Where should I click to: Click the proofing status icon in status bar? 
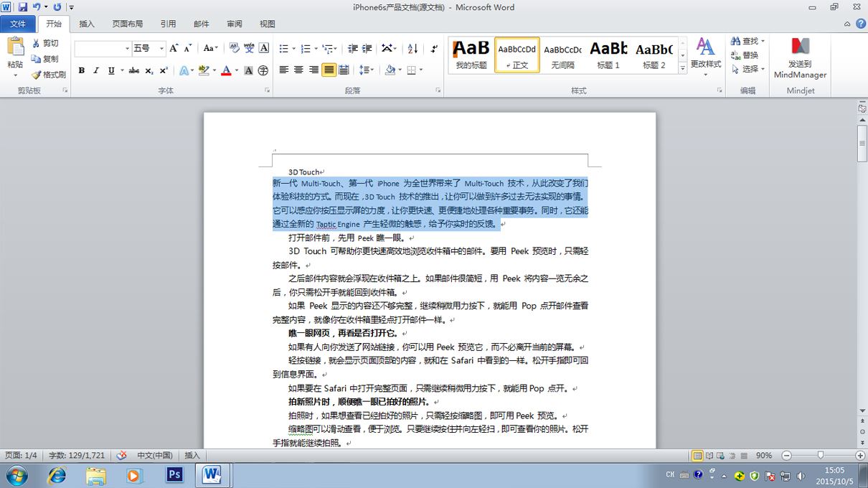[122, 455]
